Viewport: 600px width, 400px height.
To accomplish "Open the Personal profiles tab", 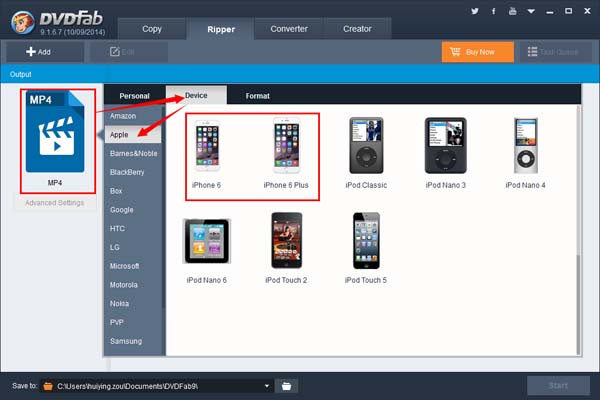I will [134, 96].
